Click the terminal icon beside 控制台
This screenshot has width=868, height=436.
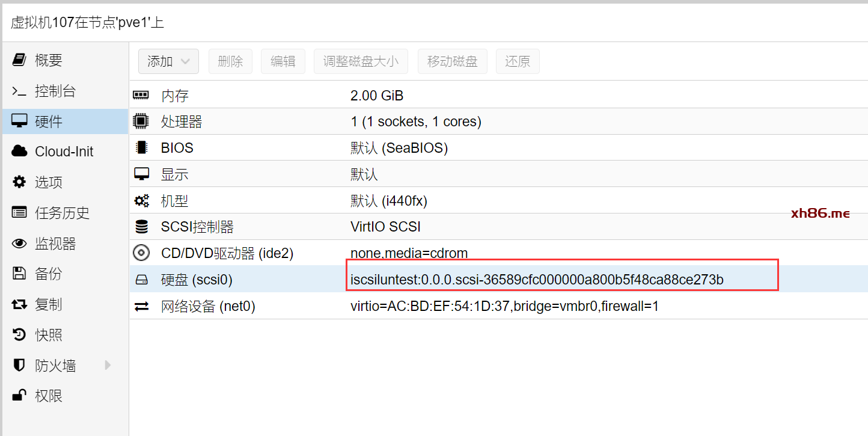click(x=19, y=91)
